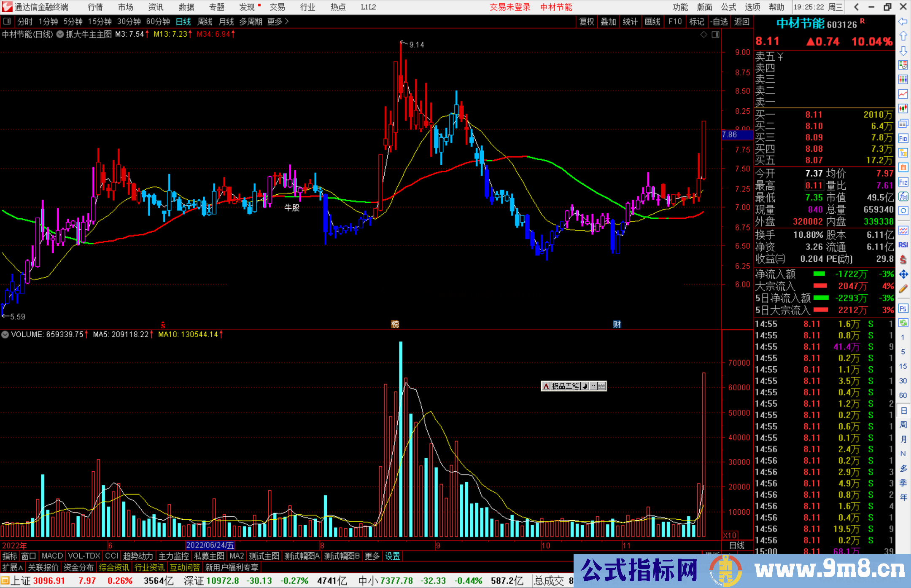Screen dimensions: 911x588
Task: Select the RSI indicator sidebar icon
Action: [903, 245]
